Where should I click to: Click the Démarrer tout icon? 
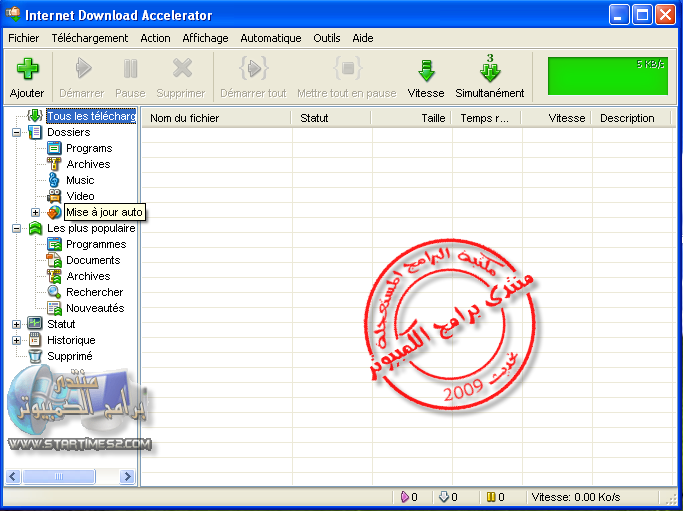pos(254,68)
